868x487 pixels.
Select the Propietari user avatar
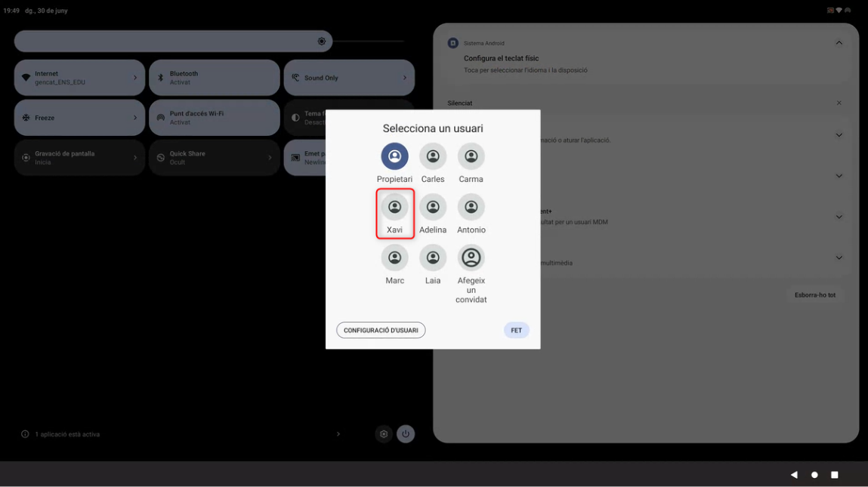(x=394, y=156)
